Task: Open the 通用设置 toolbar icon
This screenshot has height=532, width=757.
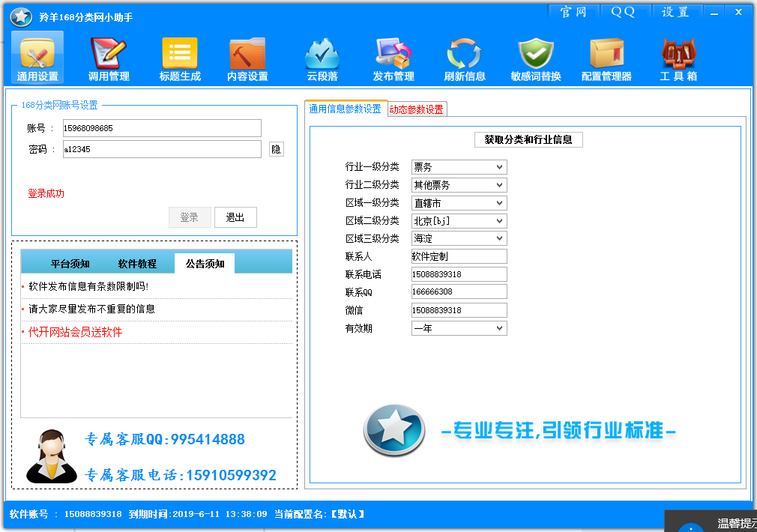Action: 37,58
